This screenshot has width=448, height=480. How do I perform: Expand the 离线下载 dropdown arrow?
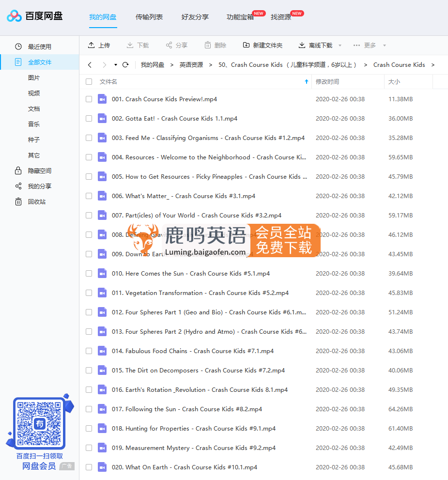(x=340, y=46)
